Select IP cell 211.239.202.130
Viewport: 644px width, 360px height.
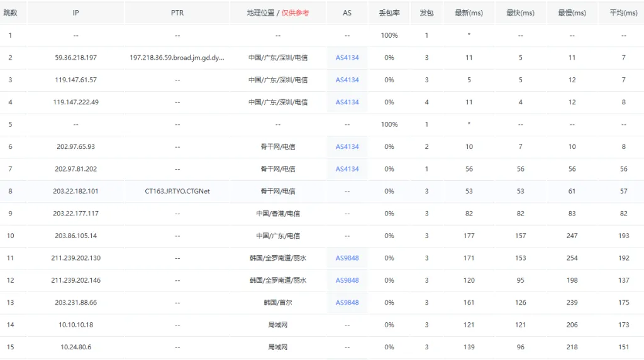(75, 258)
